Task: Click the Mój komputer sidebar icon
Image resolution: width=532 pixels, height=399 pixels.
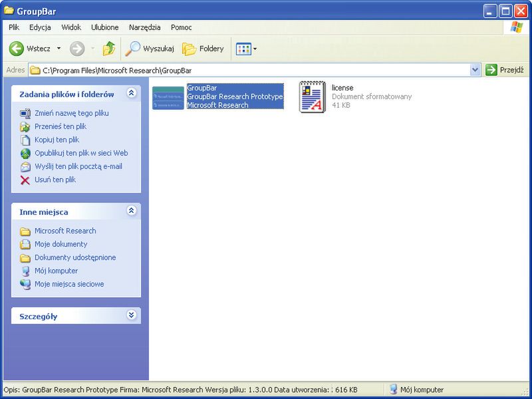Action: [25, 271]
